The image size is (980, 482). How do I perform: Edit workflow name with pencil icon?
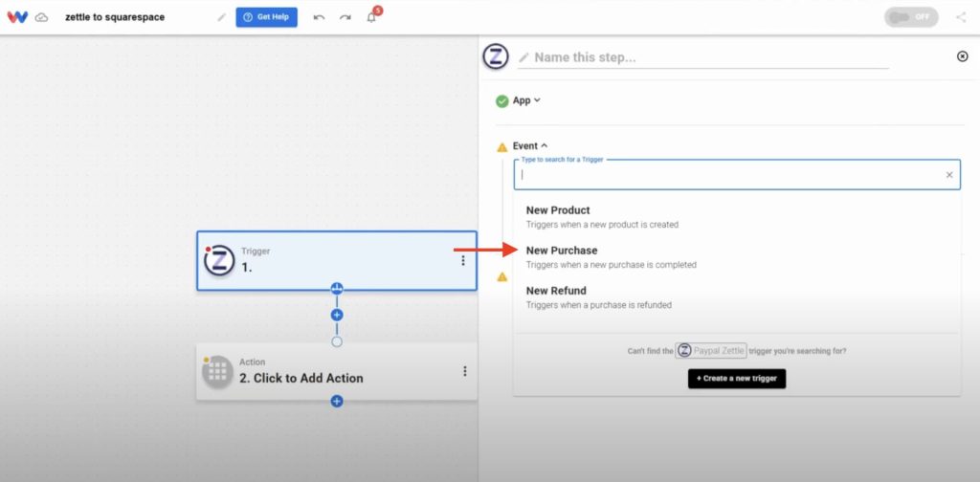[x=221, y=17]
